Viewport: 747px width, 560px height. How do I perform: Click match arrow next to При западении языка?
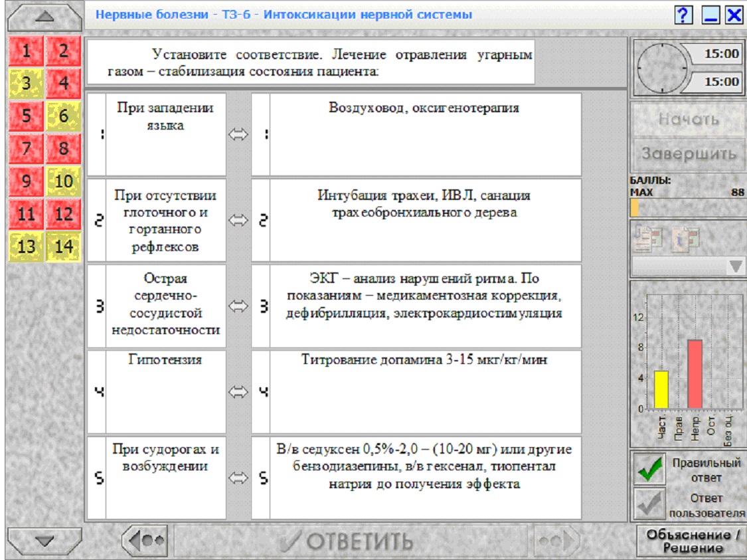(x=238, y=134)
